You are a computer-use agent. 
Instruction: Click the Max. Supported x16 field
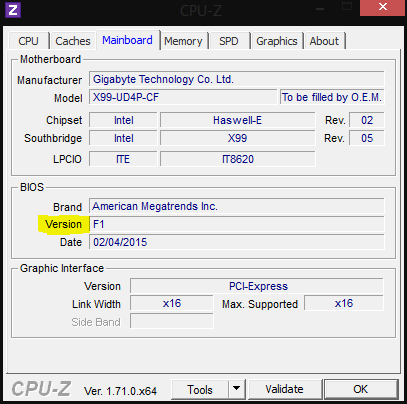(x=344, y=303)
